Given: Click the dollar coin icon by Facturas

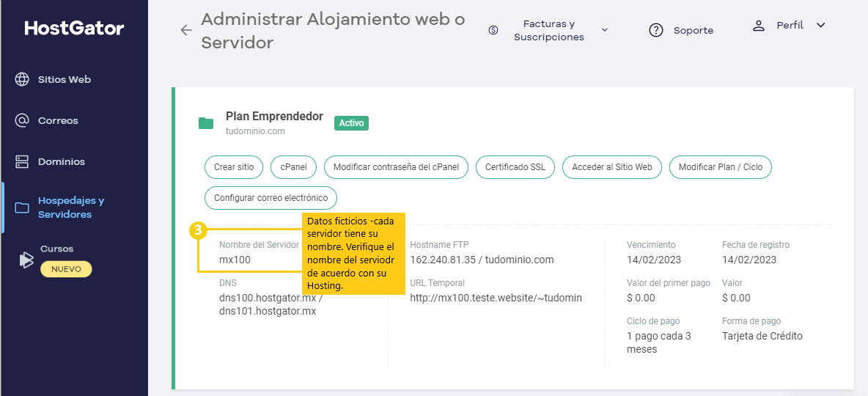Looking at the screenshot, I should tap(493, 31).
